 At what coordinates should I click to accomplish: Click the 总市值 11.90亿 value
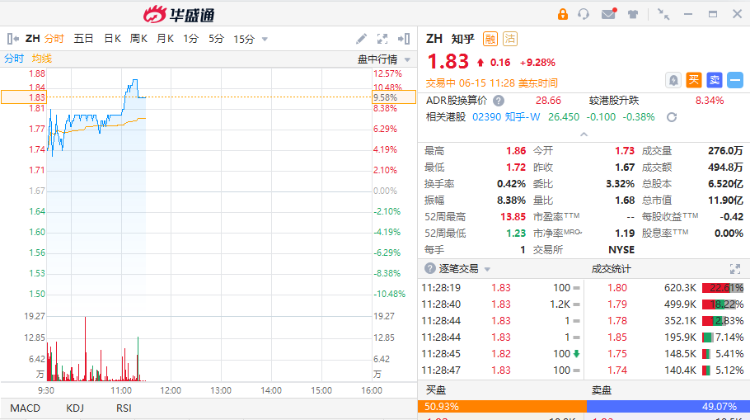point(726,200)
